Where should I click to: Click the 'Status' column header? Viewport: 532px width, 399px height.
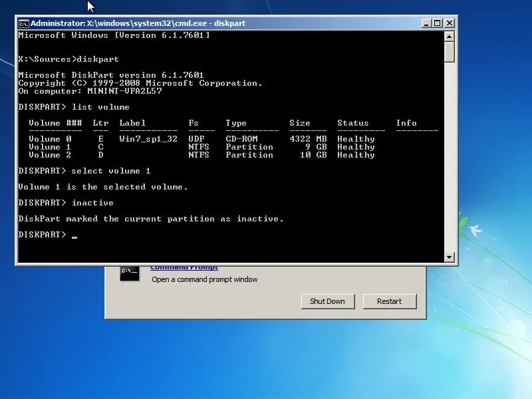(x=353, y=123)
